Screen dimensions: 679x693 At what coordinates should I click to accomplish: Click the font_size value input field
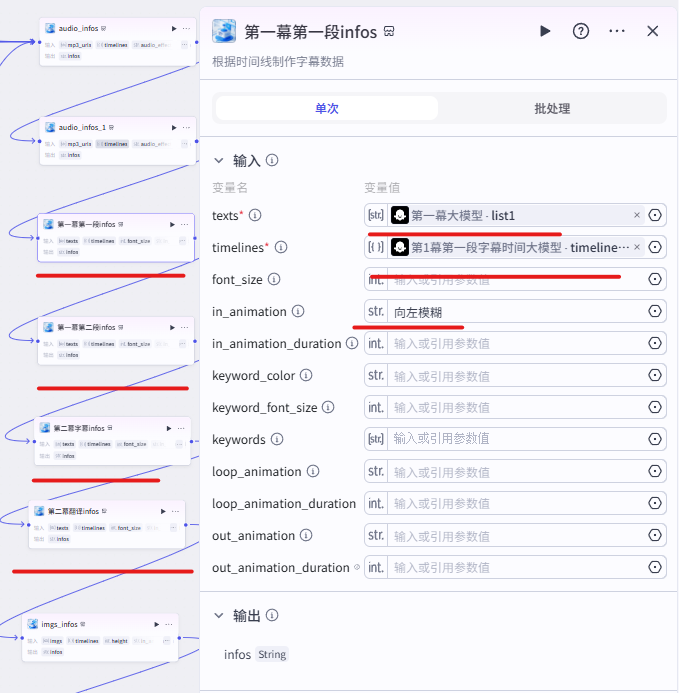(515, 279)
